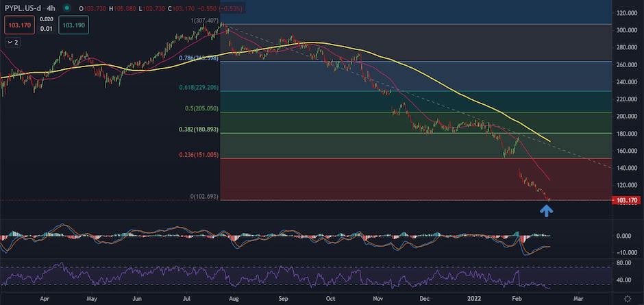
Task: Click the Aug label on time axis
Action: point(235,299)
